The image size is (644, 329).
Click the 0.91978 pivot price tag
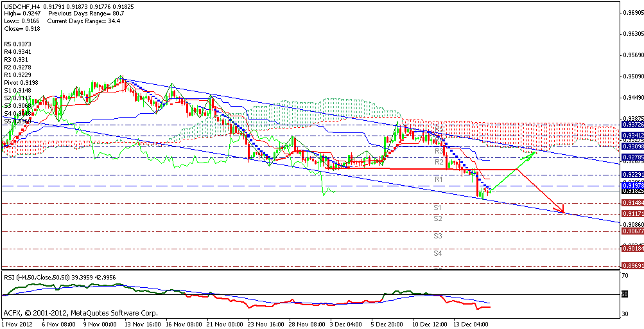631,186
